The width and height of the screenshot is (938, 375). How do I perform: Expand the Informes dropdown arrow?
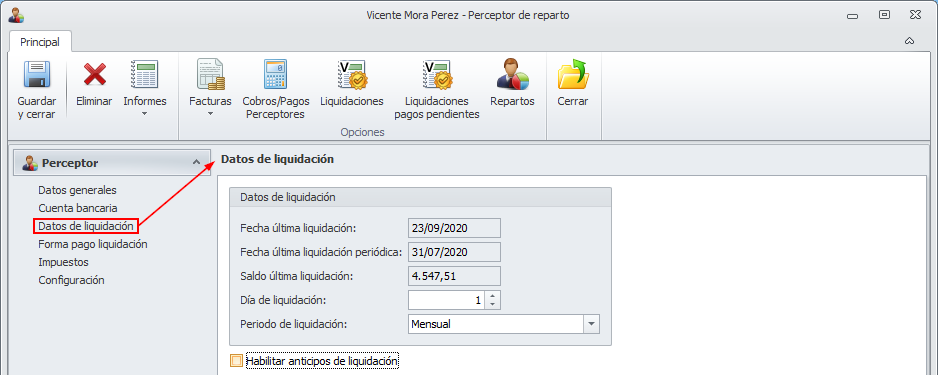point(144,114)
